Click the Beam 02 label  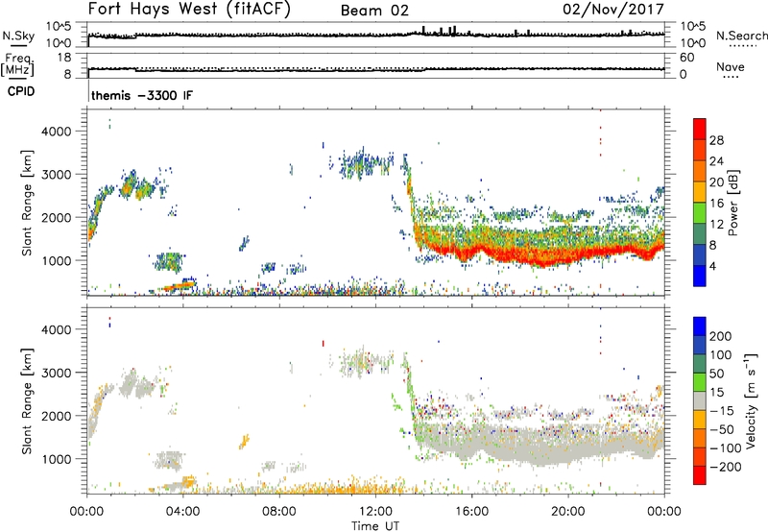tap(374, 11)
